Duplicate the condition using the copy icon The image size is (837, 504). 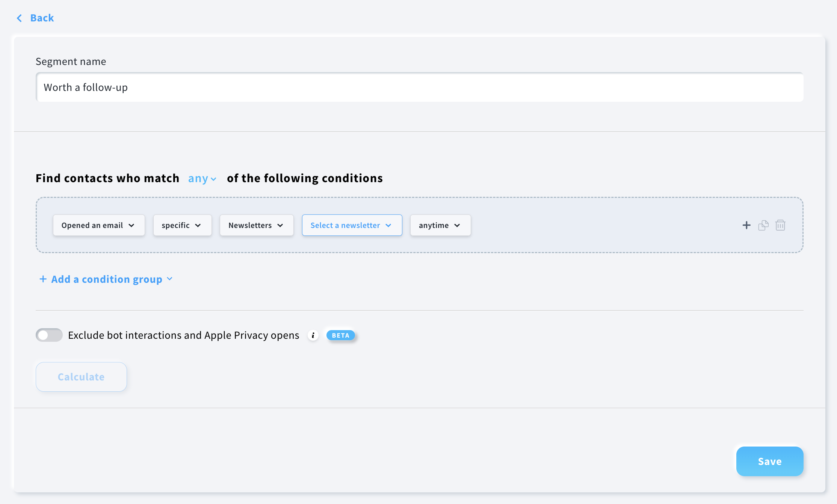pyautogui.click(x=763, y=225)
